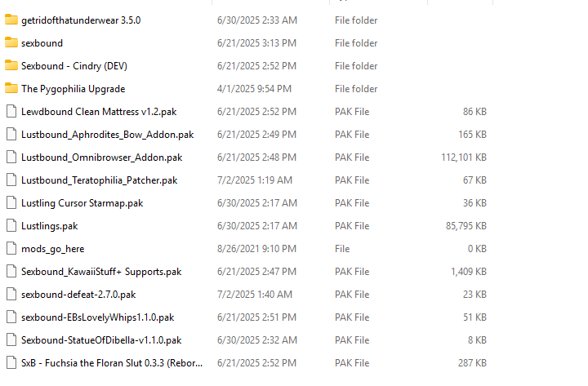Click the 7/2/2025 1:40 AM date cell
Screen dimensions: 588x386
(x=255, y=295)
